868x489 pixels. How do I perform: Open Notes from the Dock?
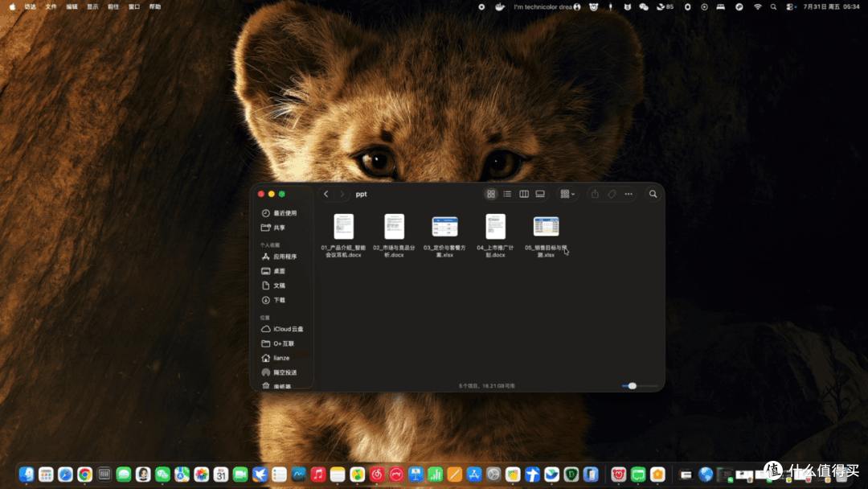(x=338, y=474)
